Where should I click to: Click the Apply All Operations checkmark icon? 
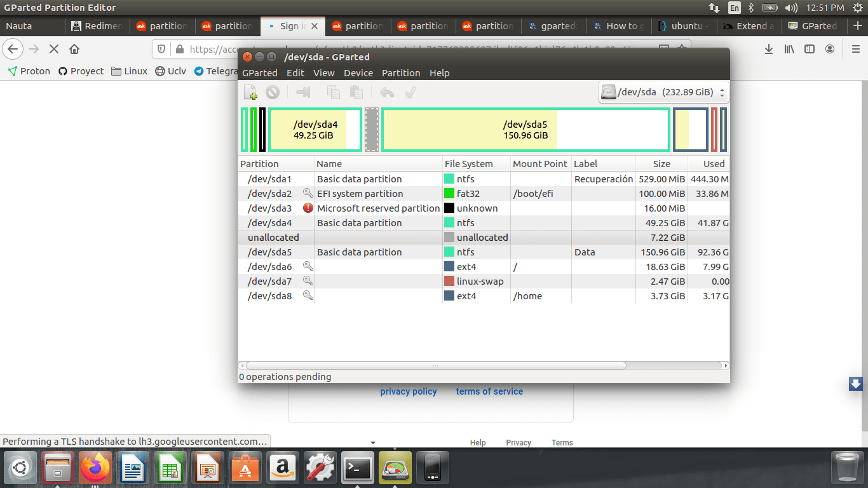click(410, 91)
